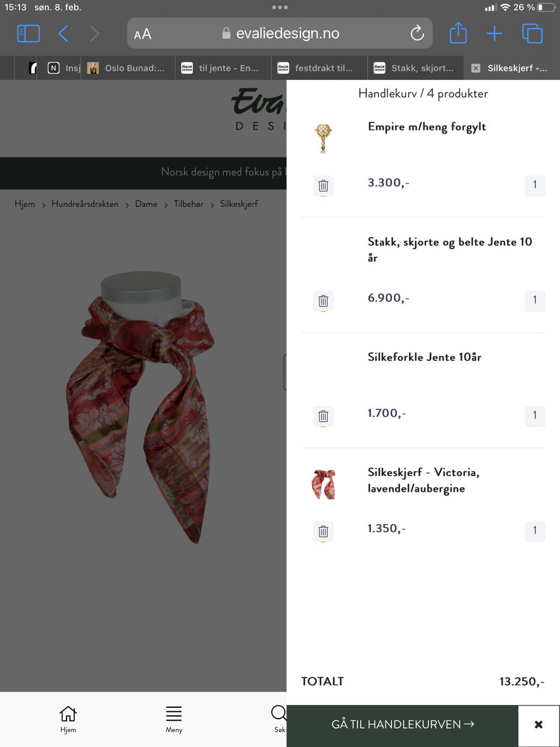Switch to the Oslo Bunad tab

(127, 68)
